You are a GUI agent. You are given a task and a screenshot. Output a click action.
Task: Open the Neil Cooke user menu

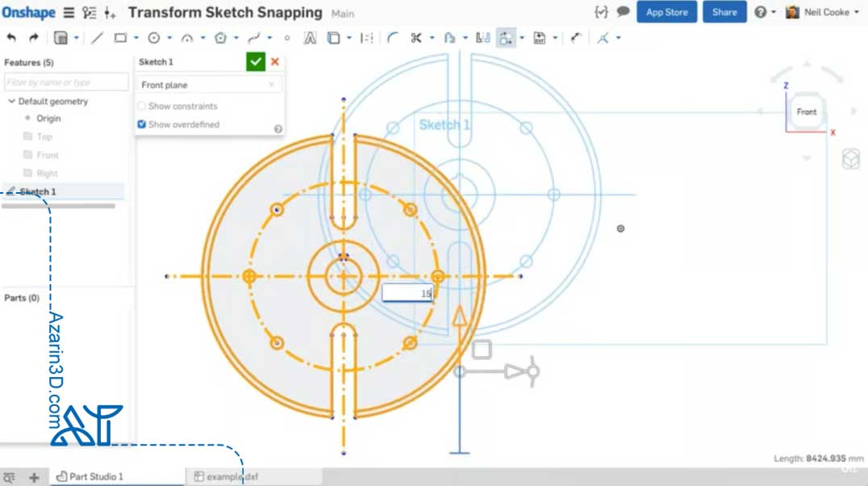point(822,11)
